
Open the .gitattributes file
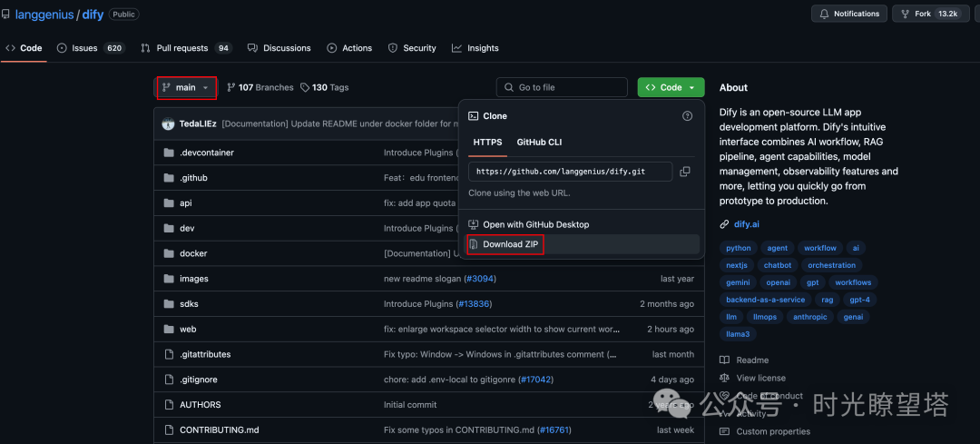(x=205, y=354)
